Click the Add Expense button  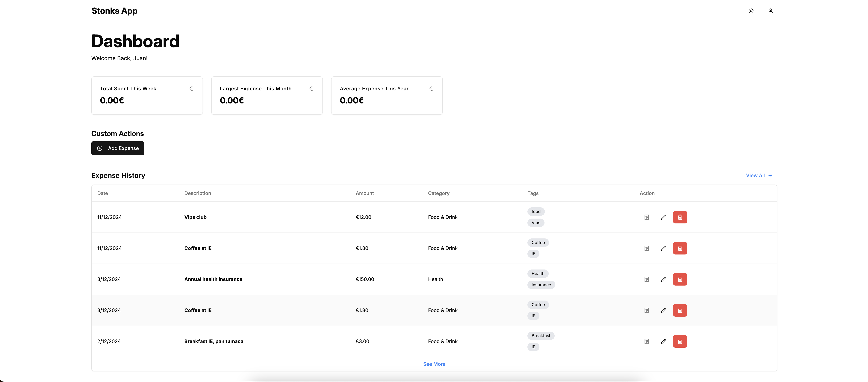pyautogui.click(x=118, y=148)
